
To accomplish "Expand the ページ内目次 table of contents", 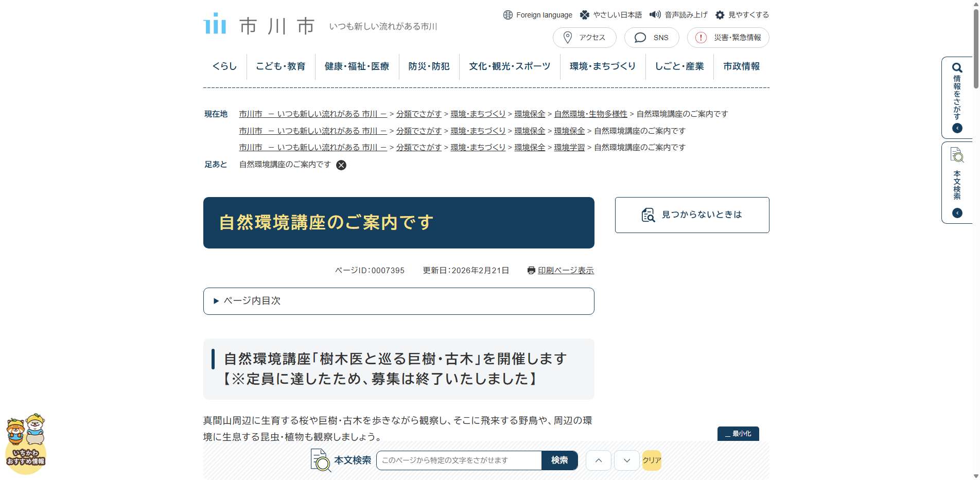I will coord(398,301).
